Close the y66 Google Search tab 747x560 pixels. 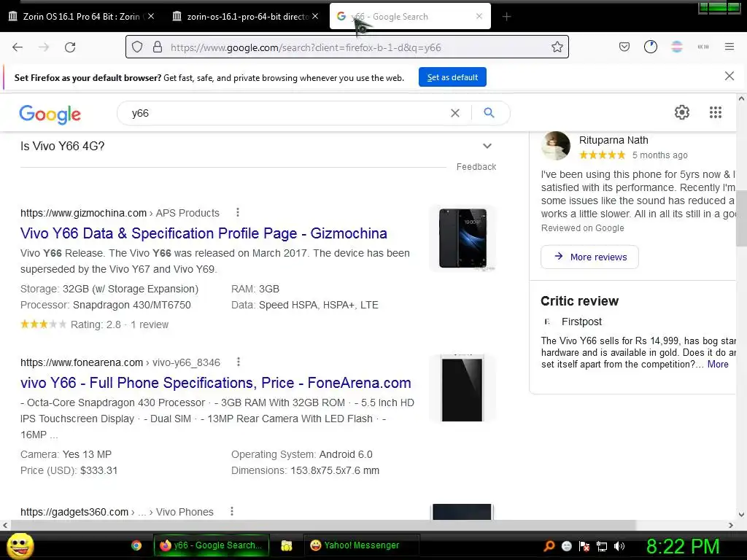tap(479, 16)
